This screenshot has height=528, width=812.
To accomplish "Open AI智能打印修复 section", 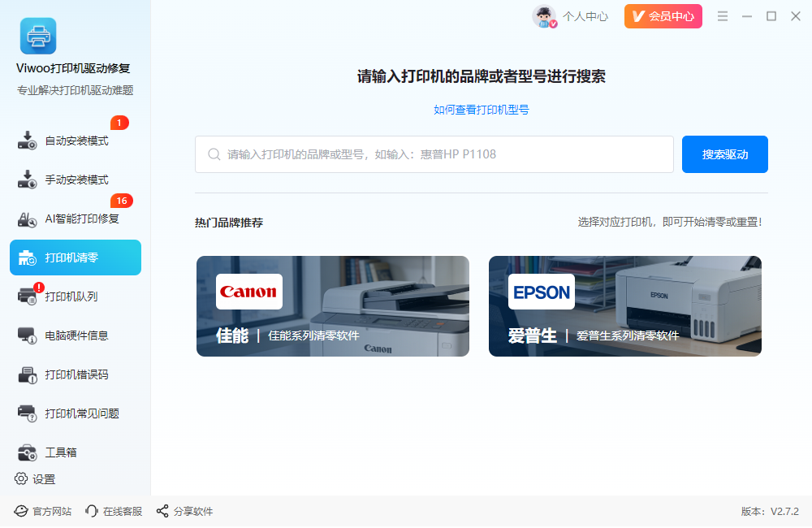I will (x=76, y=219).
